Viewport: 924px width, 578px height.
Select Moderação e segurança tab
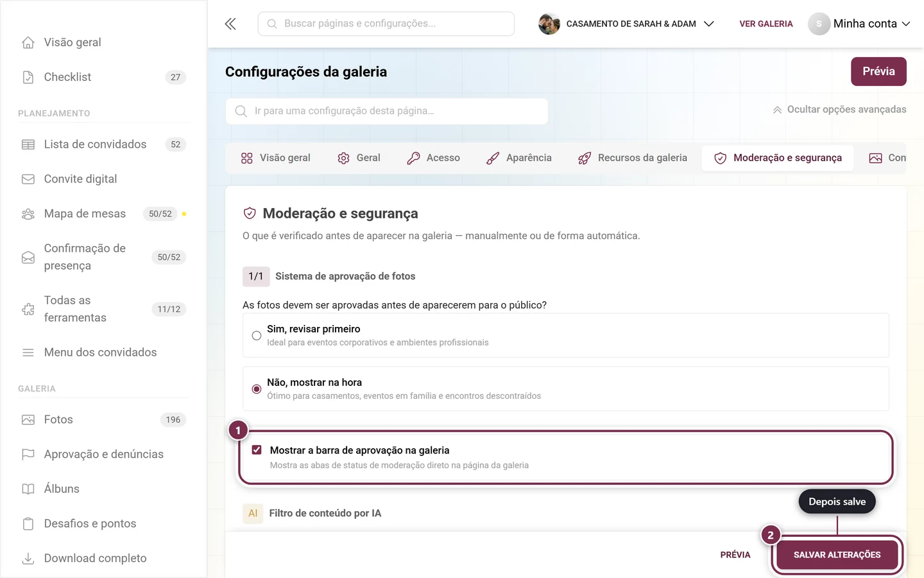tap(778, 158)
